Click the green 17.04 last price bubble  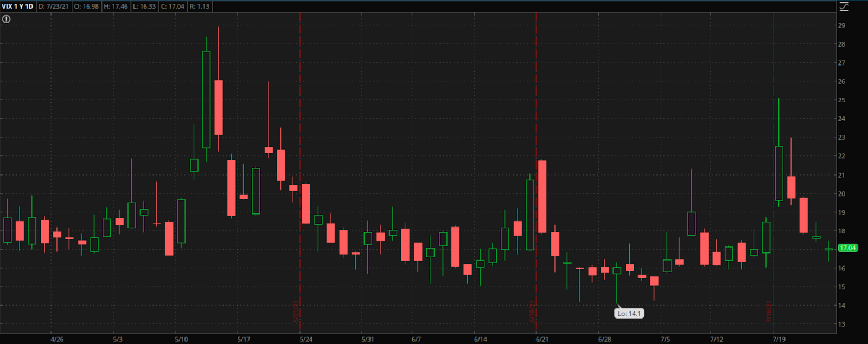847,248
